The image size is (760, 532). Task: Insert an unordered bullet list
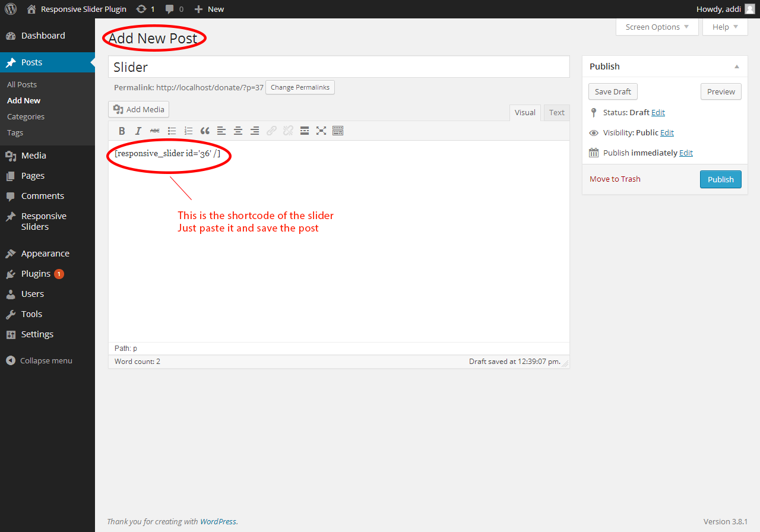click(x=172, y=131)
